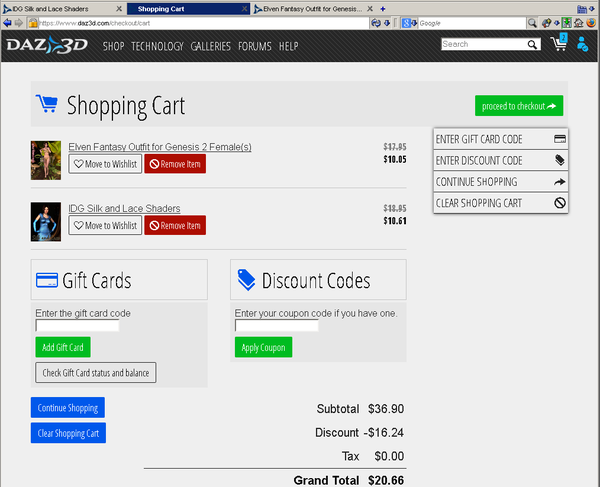Click the address bar URL field
This screenshot has width=600, height=487.
click(204, 23)
